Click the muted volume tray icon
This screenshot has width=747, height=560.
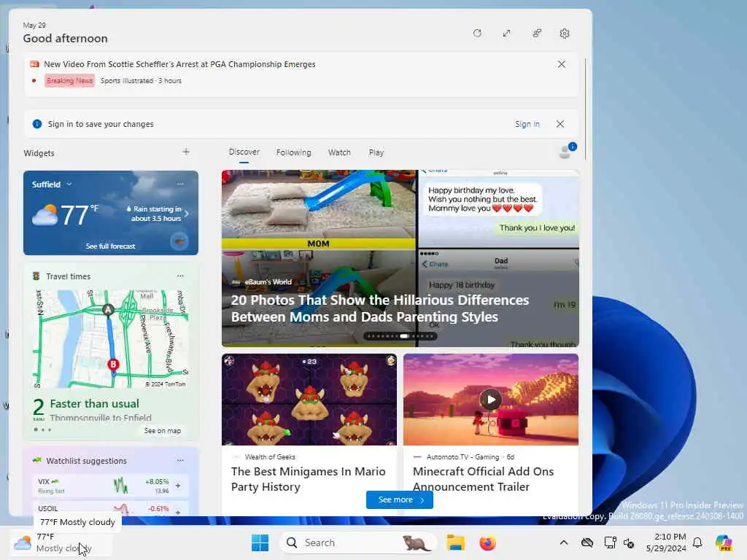[629, 542]
